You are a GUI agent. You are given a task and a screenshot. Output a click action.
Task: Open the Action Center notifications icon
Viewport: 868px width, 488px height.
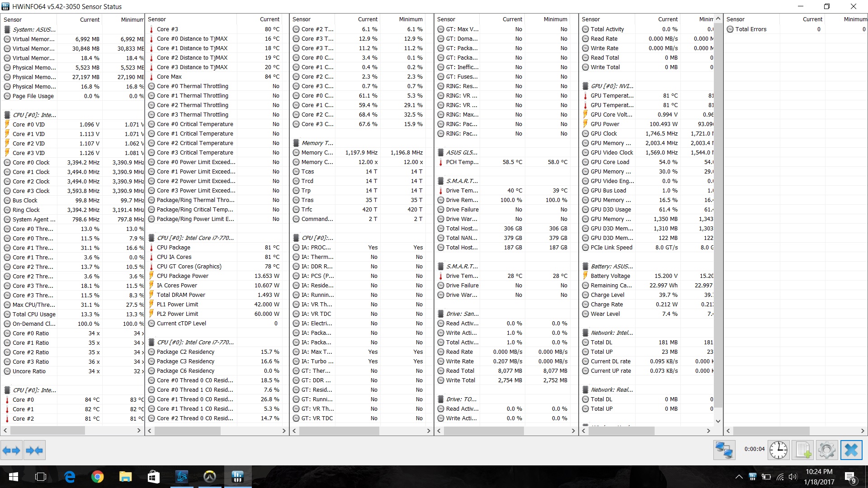849,477
